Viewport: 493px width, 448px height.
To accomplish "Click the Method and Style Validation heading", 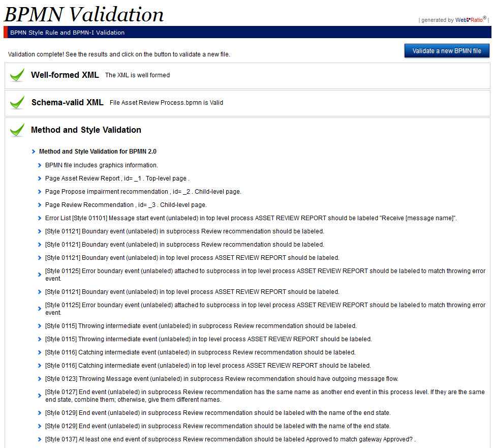I will click(x=86, y=130).
